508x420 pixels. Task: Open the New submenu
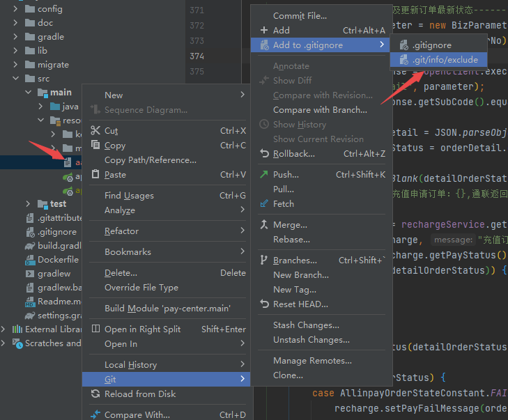[167, 95]
